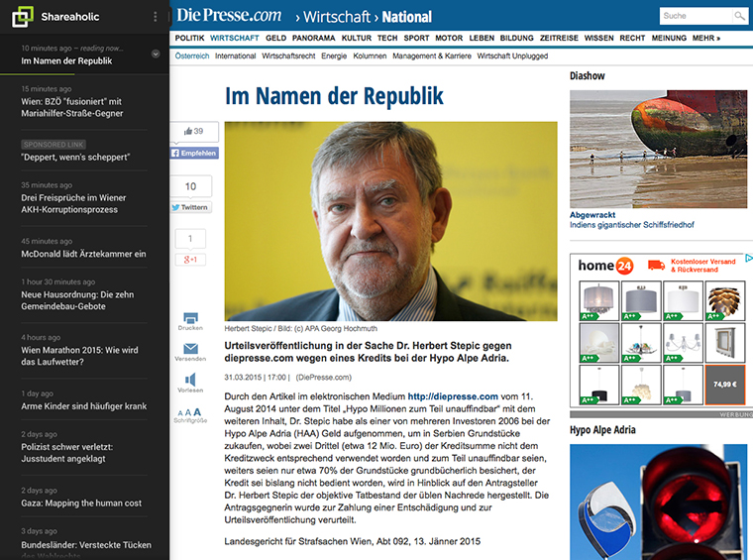
Task: Click the Schriftgröße font size icon
Action: (x=189, y=412)
